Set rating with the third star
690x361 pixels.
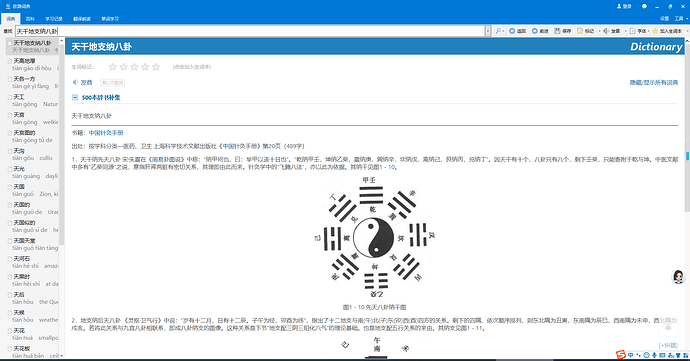134,67
